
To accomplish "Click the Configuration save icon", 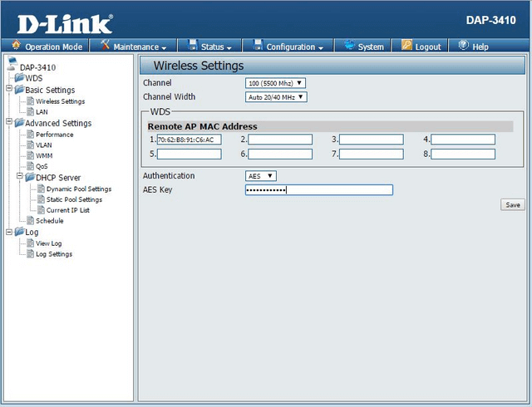I will point(258,47).
